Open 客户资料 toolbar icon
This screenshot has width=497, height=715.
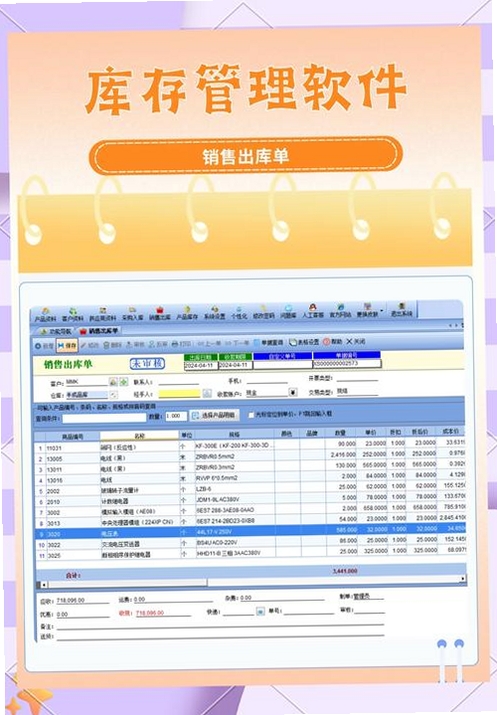[73, 315]
